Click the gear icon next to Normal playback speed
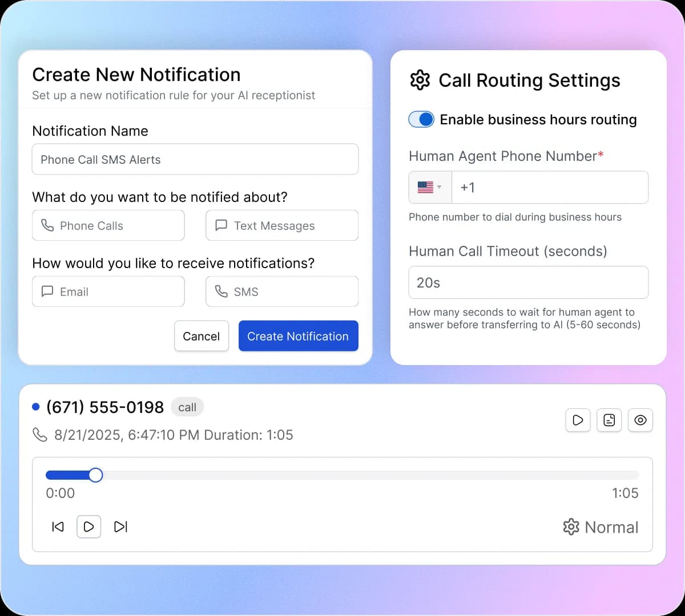The width and height of the screenshot is (685, 616). [571, 527]
